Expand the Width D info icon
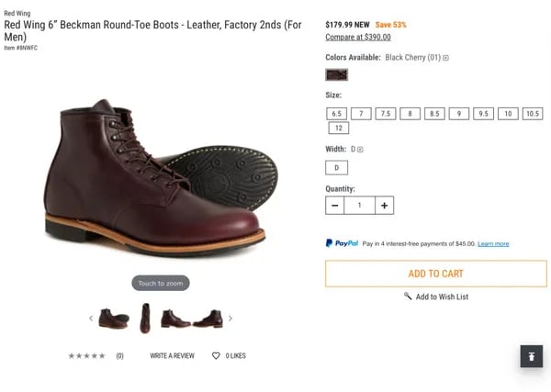The height and width of the screenshot is (392, 551). click(x=360, y=150)
